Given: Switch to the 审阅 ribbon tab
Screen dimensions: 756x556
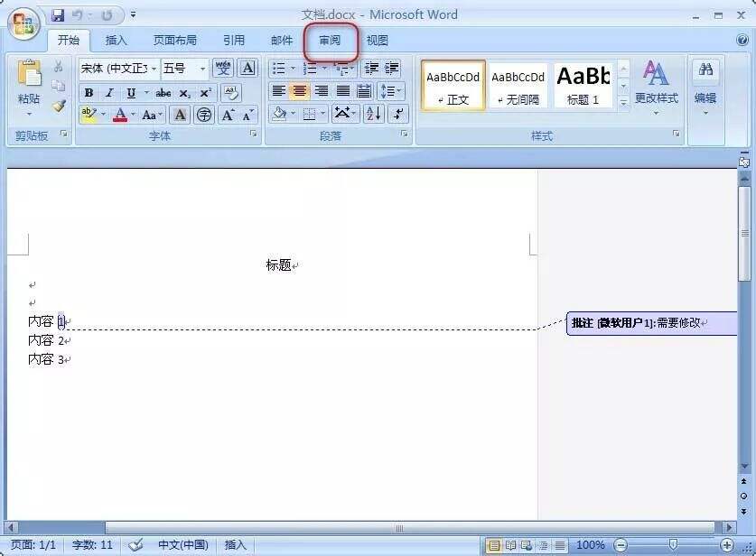Looking at the screenshot, I should (x=329, y=40).
